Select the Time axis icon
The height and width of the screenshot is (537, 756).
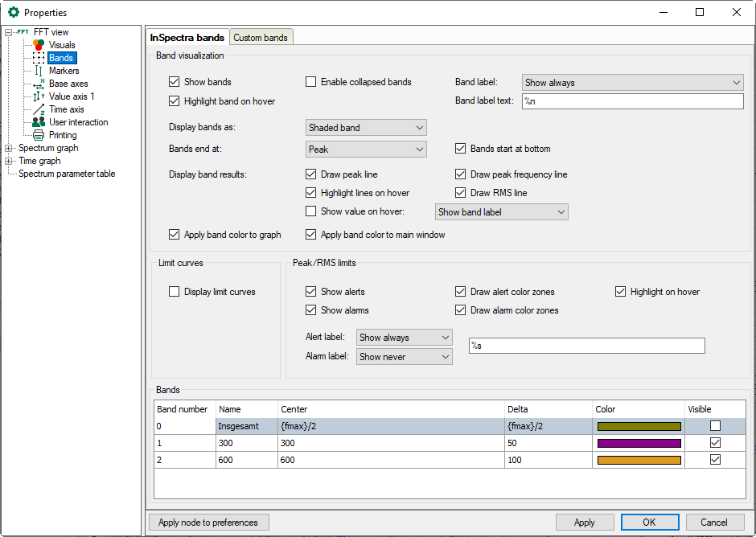39,109
